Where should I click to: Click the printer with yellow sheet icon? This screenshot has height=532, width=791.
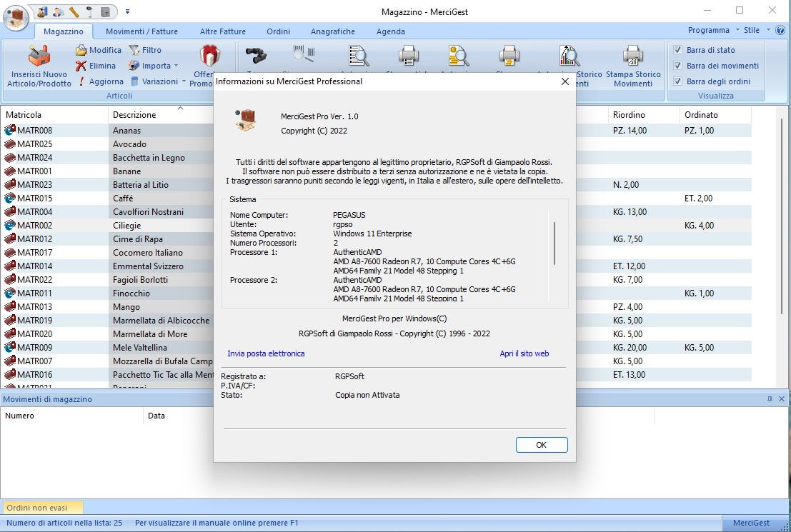[509, 56]
